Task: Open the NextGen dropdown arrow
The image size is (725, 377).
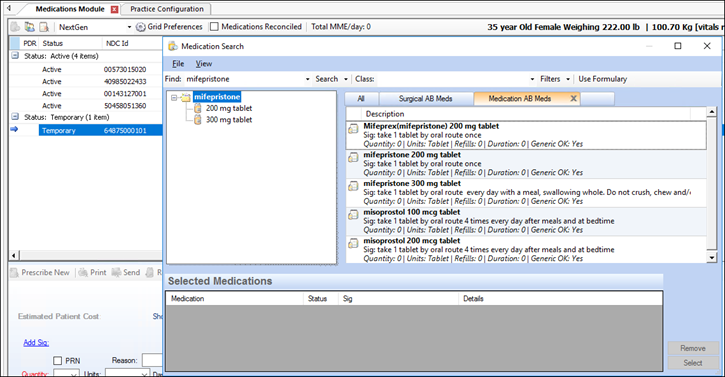Action: click(129, 27)
